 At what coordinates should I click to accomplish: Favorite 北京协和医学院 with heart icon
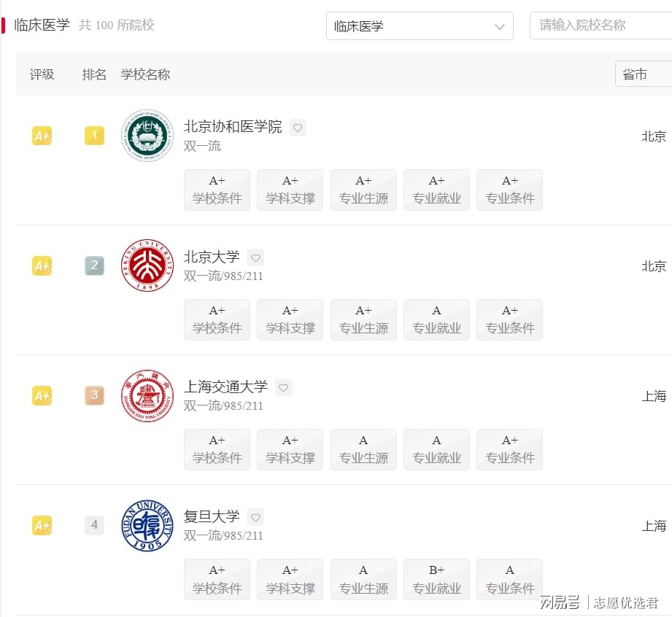point(298,128)
